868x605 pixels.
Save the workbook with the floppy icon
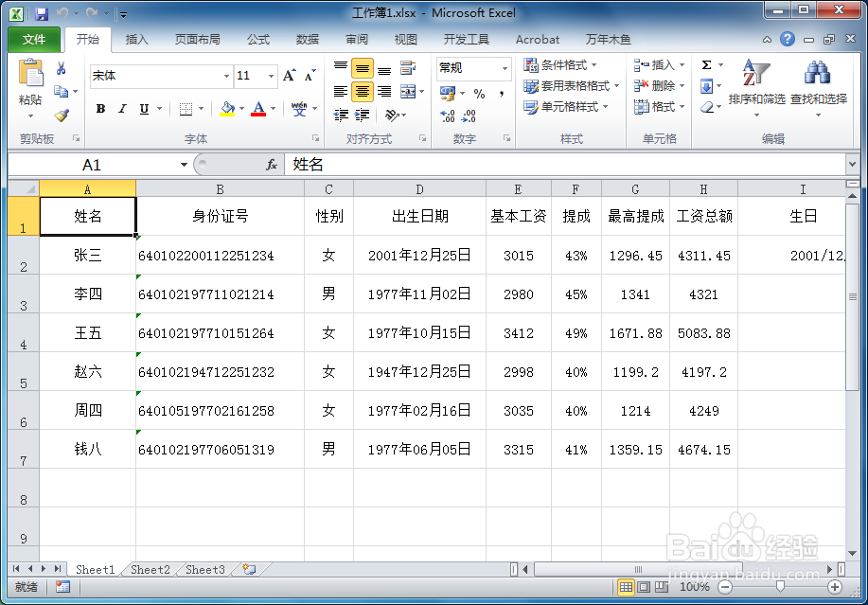click(x=42, y=14)
